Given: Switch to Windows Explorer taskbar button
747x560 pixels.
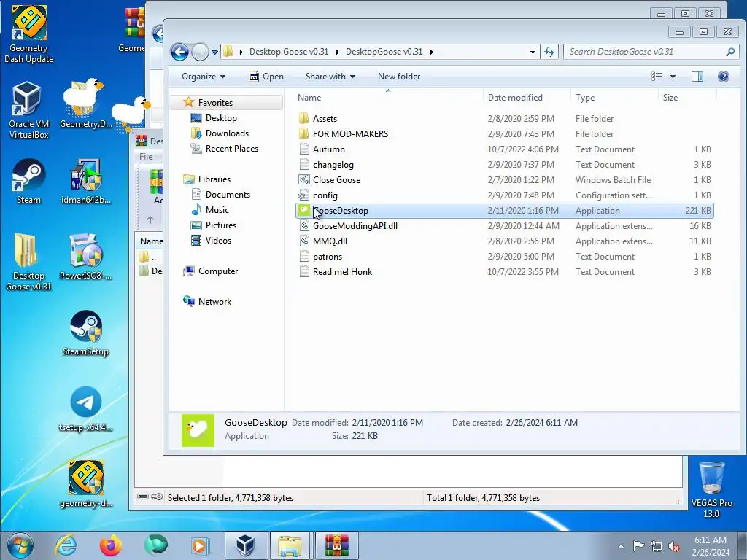Looking at the screenshot, I should [291, 545].
